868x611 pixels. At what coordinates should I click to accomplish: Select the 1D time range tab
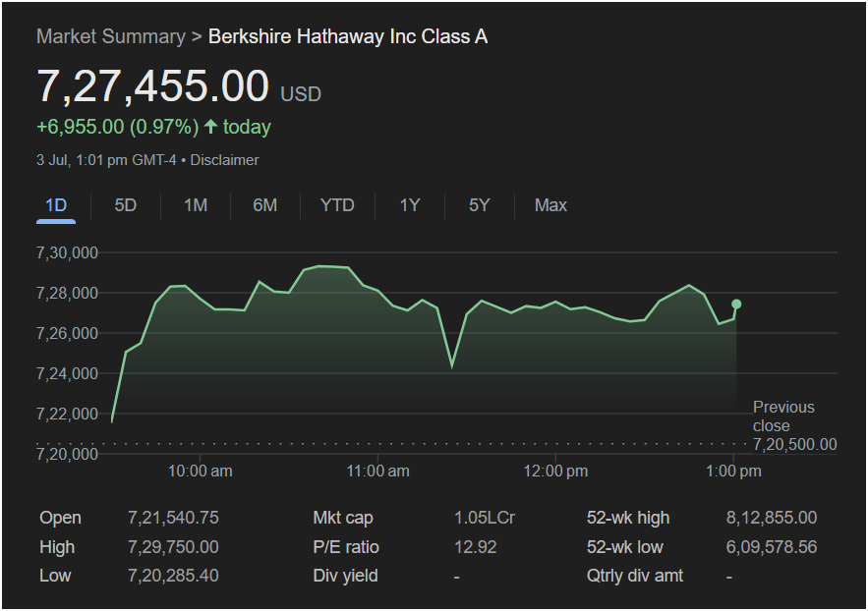click(56, 205)
